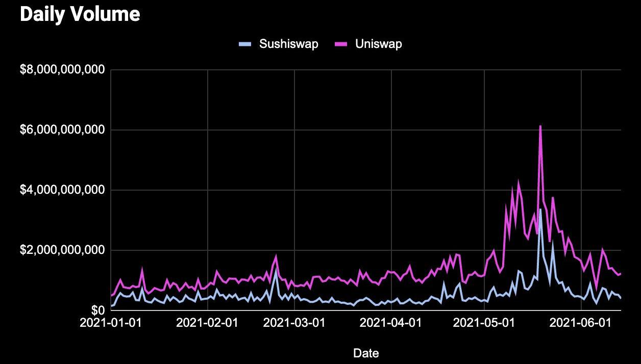Select the Uniswap legend label

click(378, 44)
